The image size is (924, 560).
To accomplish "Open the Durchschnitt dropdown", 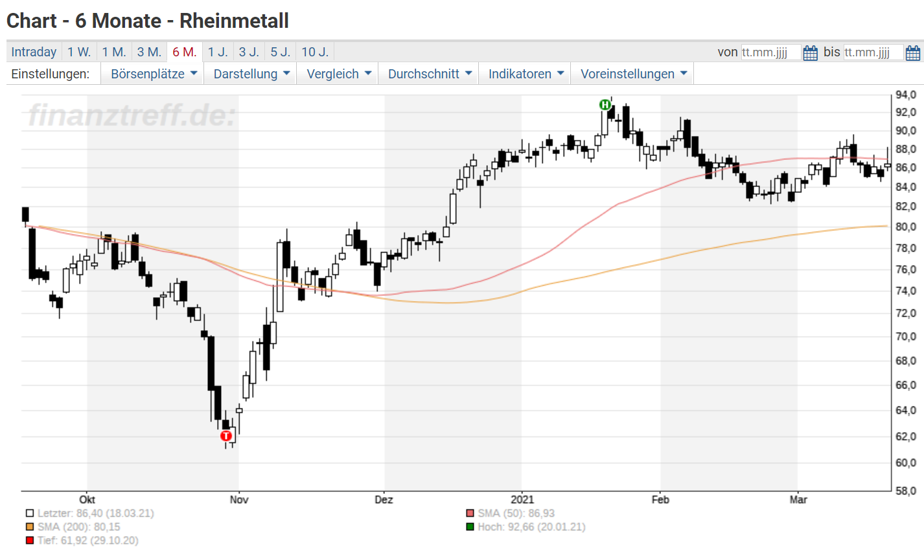I will pyautogui.click(x=428, y=74).
